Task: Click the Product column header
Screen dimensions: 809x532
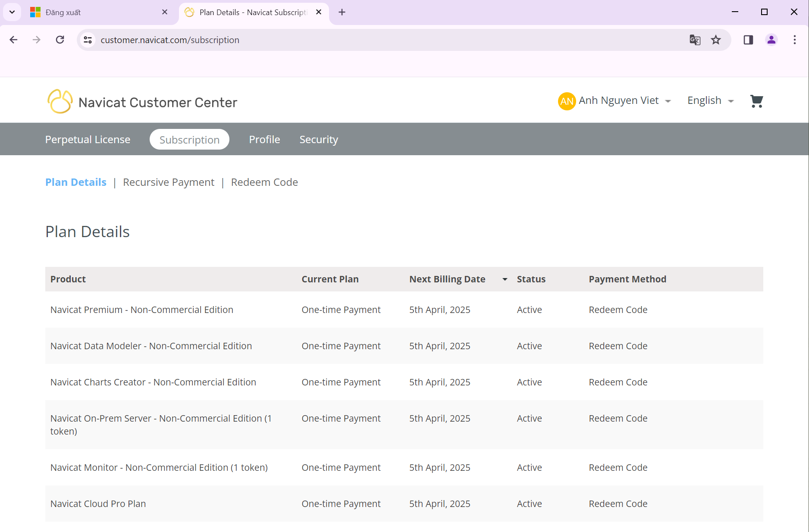Action: coord(68,279)
